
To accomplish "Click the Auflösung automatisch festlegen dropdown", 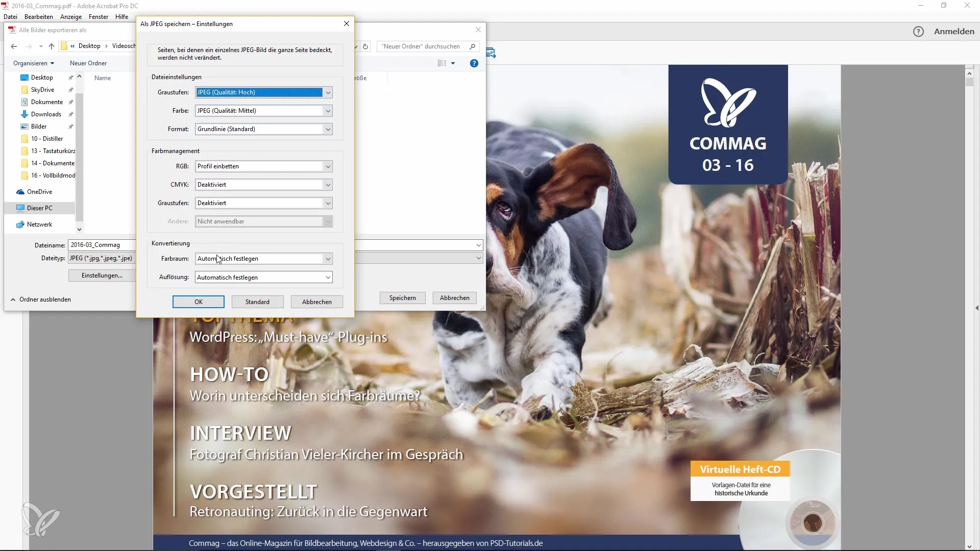I will pyautogui.click(x=262, y=277).
